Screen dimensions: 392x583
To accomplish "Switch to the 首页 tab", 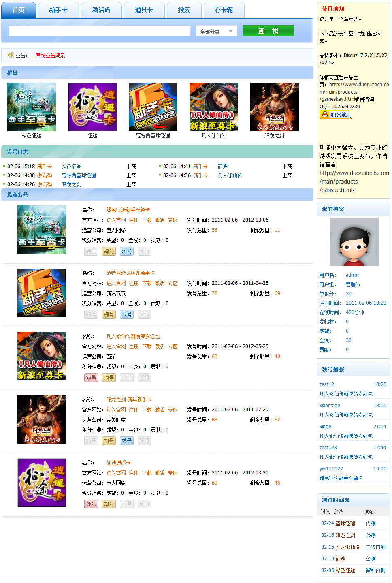I will [19, 10].
